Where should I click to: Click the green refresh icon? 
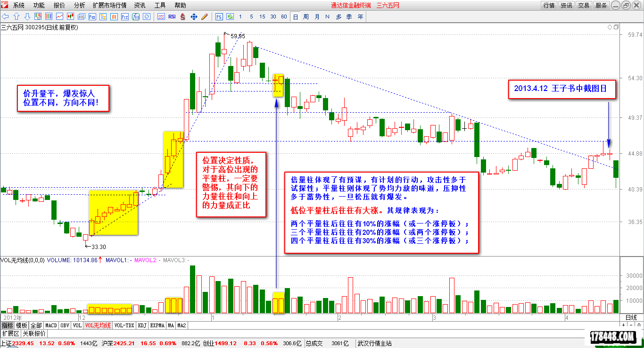click(230, 17)
